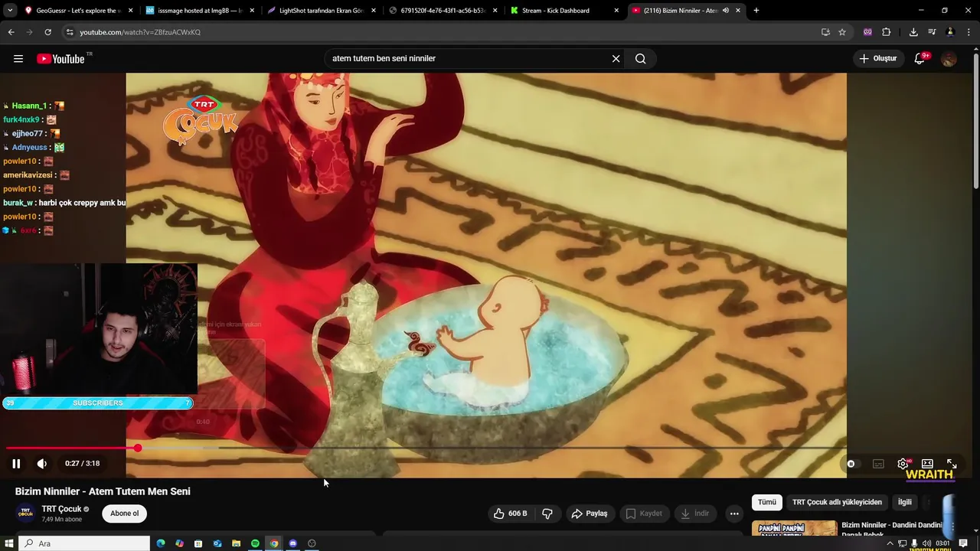
Task: Go forward in the browser
Action: pyautogui.click(x=29, y=32)
